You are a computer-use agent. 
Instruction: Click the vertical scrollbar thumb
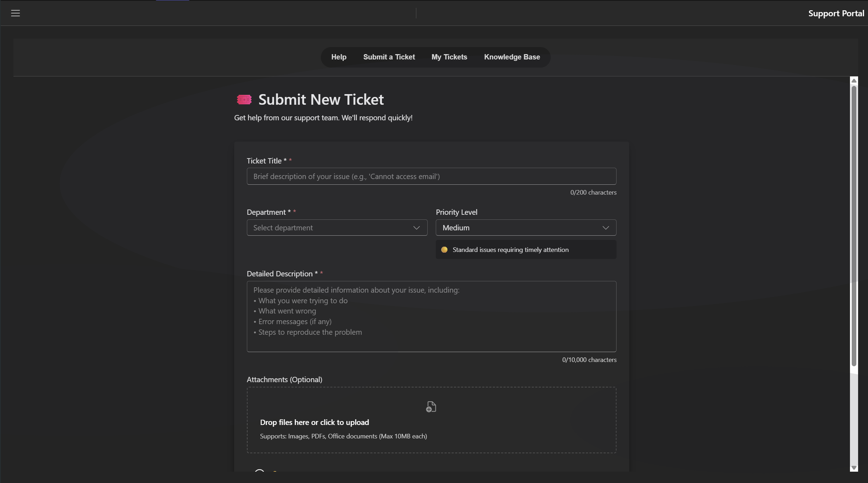(x=854, y=226)
